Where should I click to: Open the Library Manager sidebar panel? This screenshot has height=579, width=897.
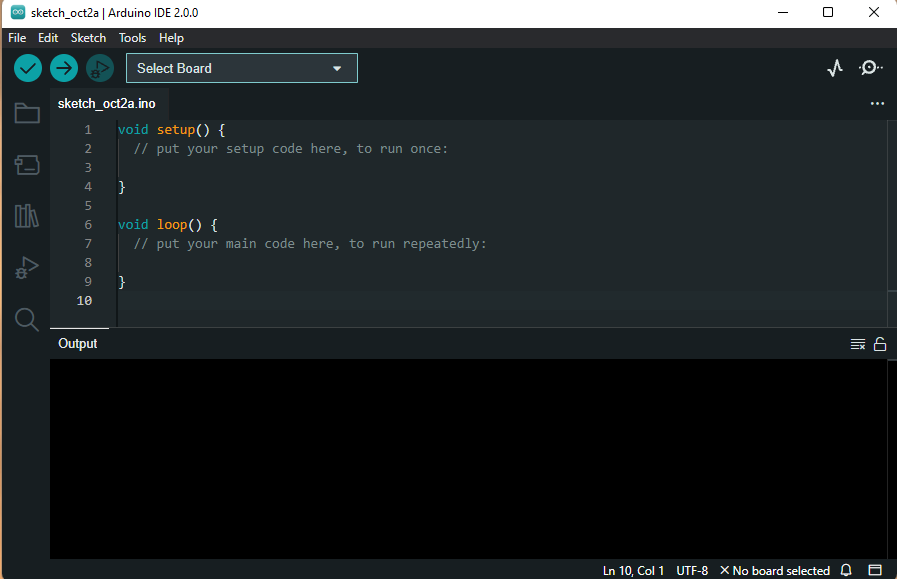coord(27,216)
